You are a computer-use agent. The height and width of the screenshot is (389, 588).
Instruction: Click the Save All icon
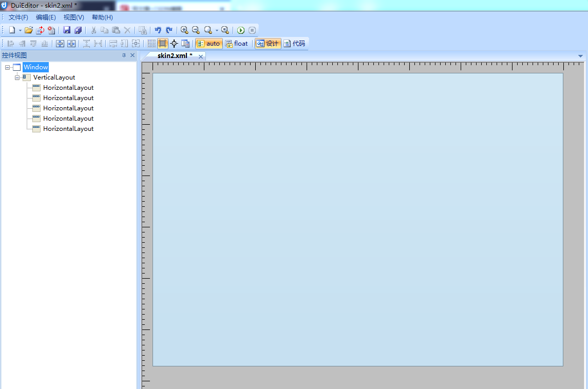(x=78, y=30)
